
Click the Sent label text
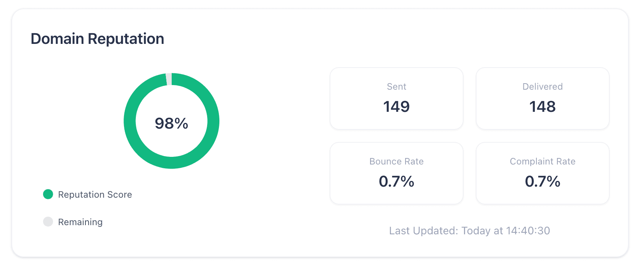point(396,87)
